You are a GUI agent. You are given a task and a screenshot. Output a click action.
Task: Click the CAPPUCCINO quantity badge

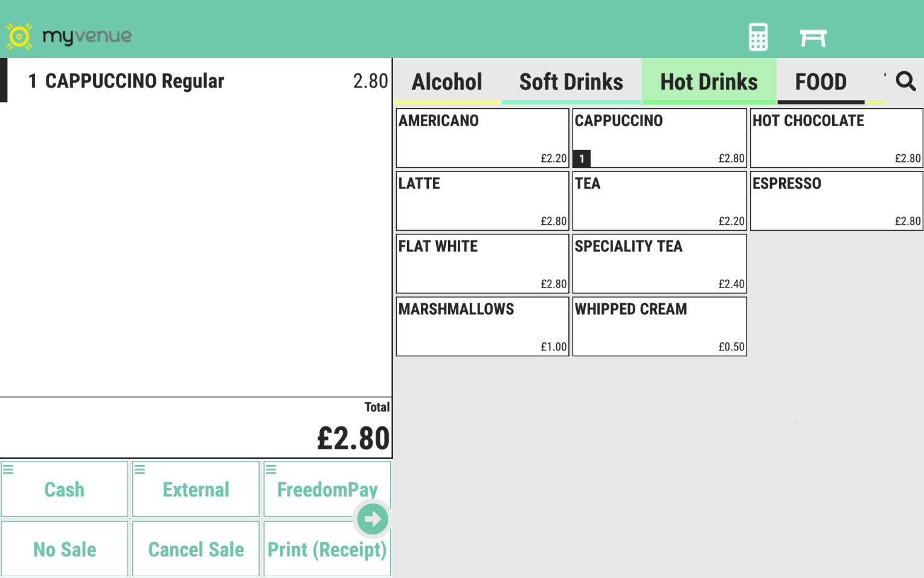point(582,159)
